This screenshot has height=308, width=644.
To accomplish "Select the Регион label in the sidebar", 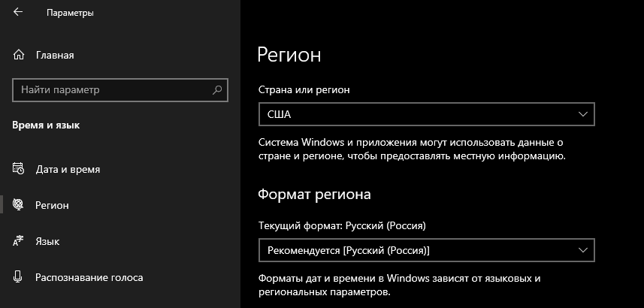I will tap(53, 205).
